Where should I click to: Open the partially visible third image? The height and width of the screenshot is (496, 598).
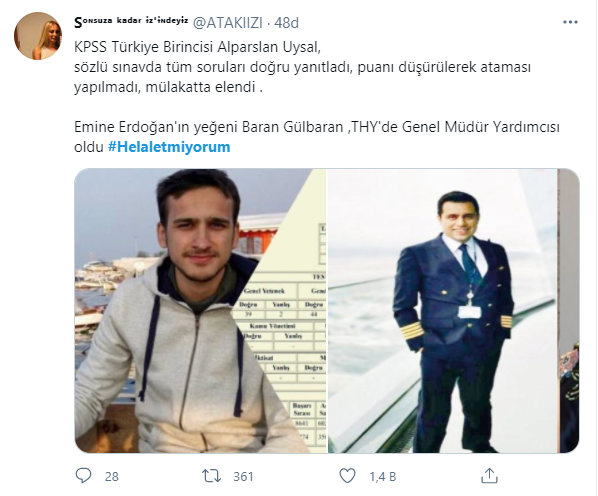[569, 311]
